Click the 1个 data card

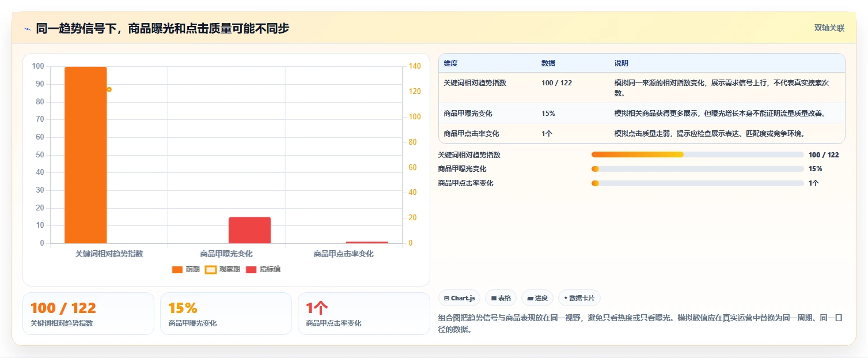pos(363,314)
